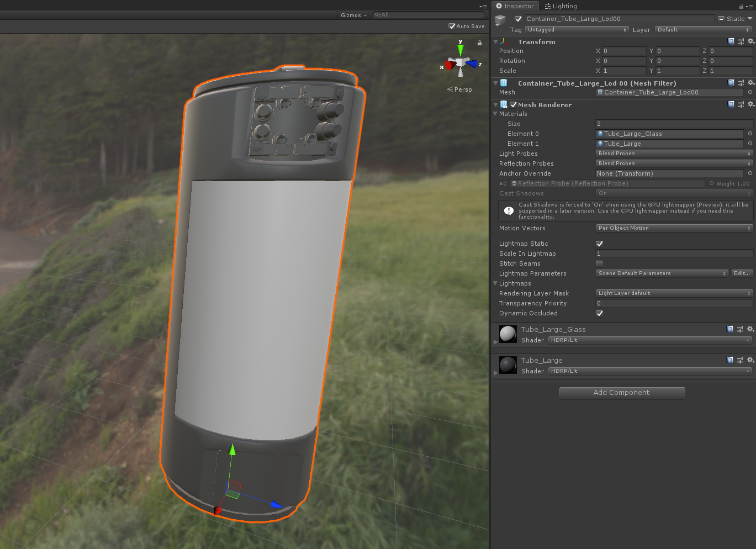Click the Edit... lightmap parameters button
The image size is (756, 549).
pyautogui.click(x=742, y=273)
